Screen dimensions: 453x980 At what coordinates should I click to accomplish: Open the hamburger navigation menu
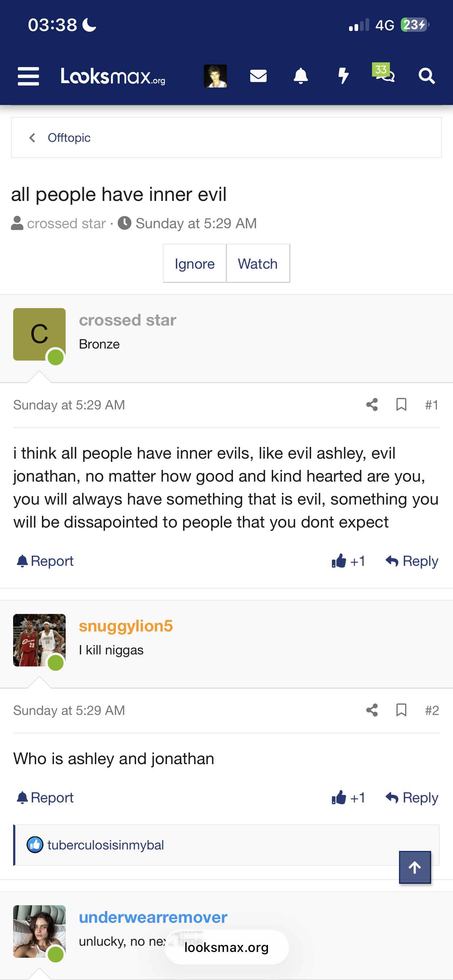(x=28, y=76)
